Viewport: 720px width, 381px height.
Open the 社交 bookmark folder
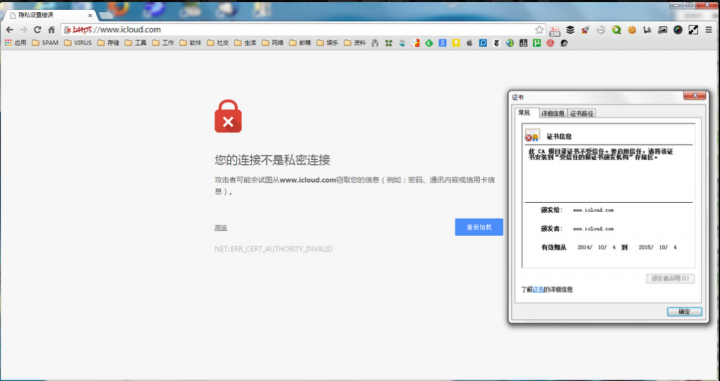pos(218,43)
